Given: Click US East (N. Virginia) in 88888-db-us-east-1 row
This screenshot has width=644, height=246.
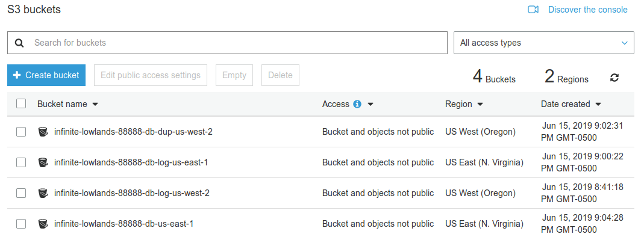Looking at the screenshot, I should tap(484, 224).
